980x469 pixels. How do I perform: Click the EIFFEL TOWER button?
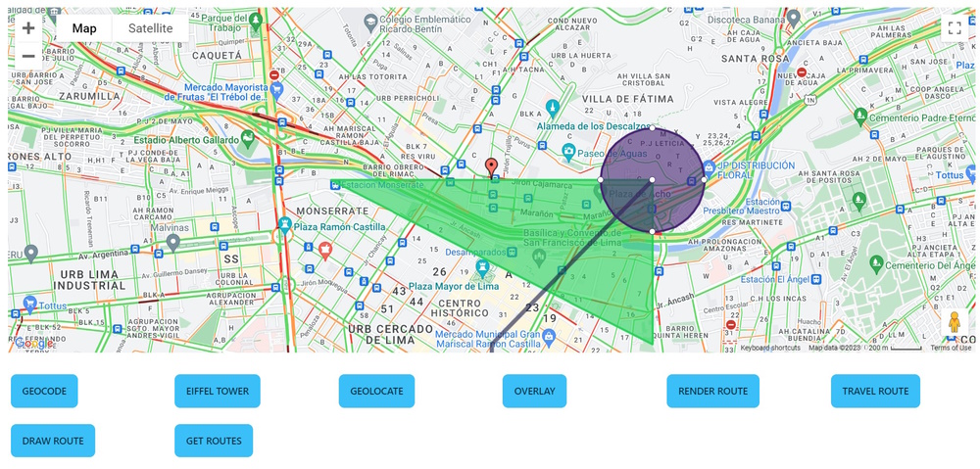(x=218, y=391)
